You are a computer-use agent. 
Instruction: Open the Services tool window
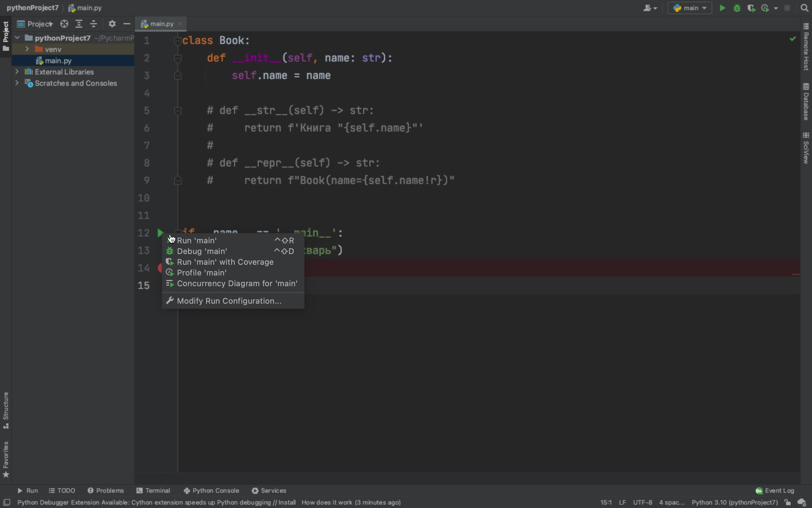pyautogui.click(x=269, y=491)
